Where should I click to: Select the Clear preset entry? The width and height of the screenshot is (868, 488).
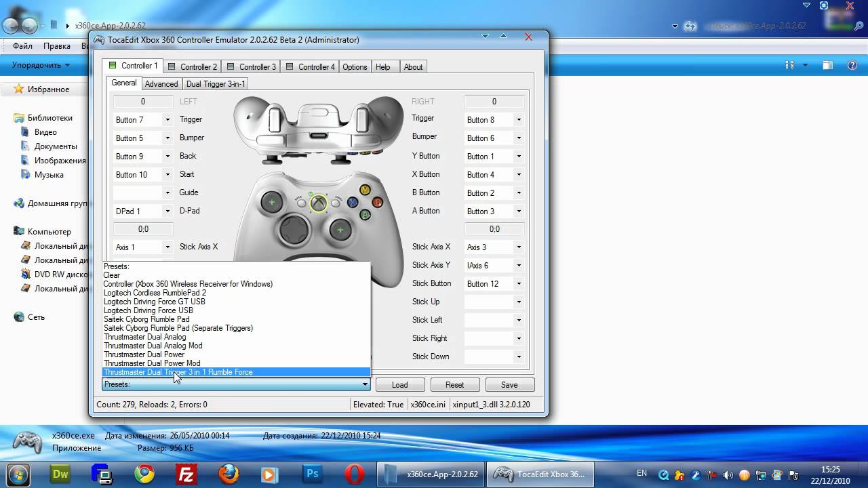236,275
